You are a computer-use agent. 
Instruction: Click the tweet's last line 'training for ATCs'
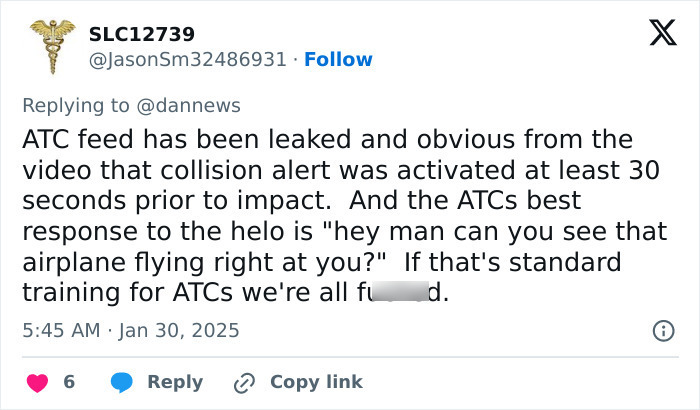(x=236, y=293)
